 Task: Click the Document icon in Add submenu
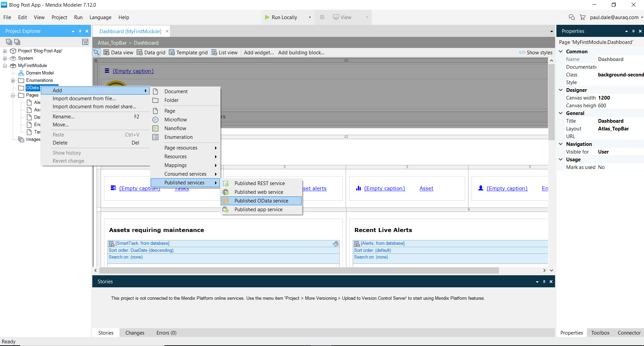point(155,92)
